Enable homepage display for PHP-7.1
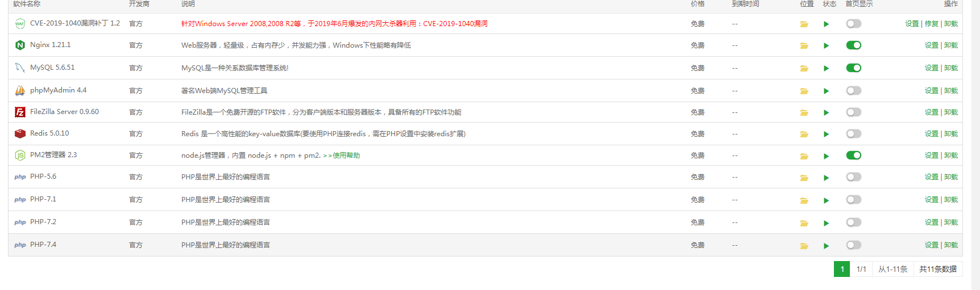The height and width of the screenshot is (290, 980). coord(853,200)
